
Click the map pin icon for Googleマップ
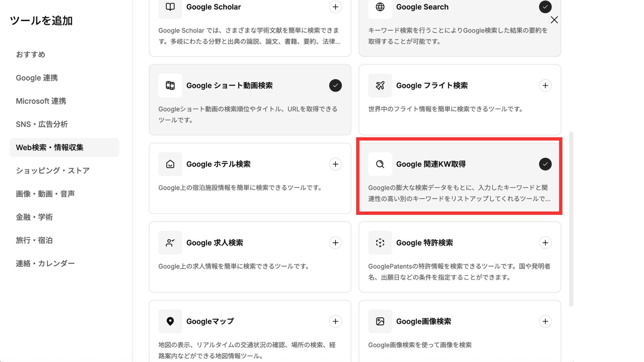(170, 321)
